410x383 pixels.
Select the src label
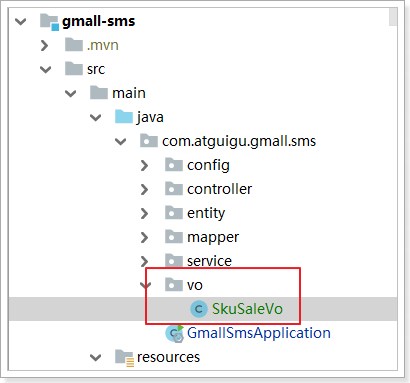click(x=96, y=69)
